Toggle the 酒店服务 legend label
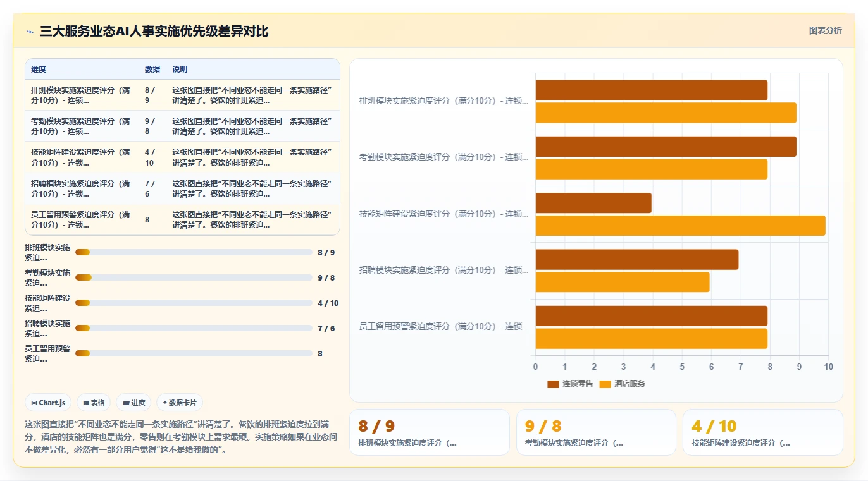This screenshot has width=868, height=481. pos(629,384)
